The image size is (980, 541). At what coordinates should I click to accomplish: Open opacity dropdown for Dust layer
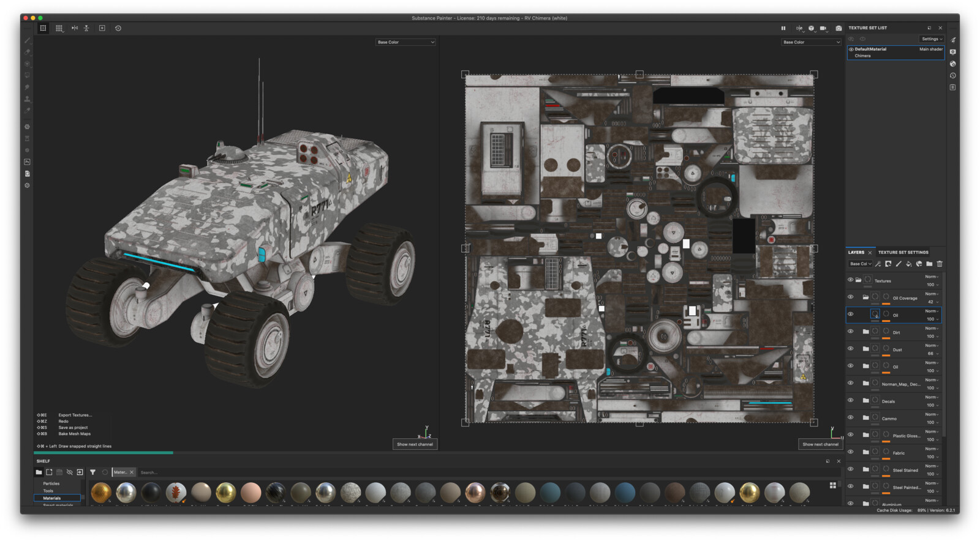click(x=932, y=353)
